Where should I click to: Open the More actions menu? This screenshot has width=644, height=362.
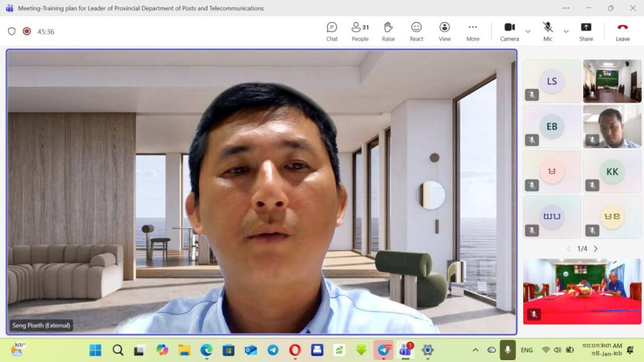point(473,31)
